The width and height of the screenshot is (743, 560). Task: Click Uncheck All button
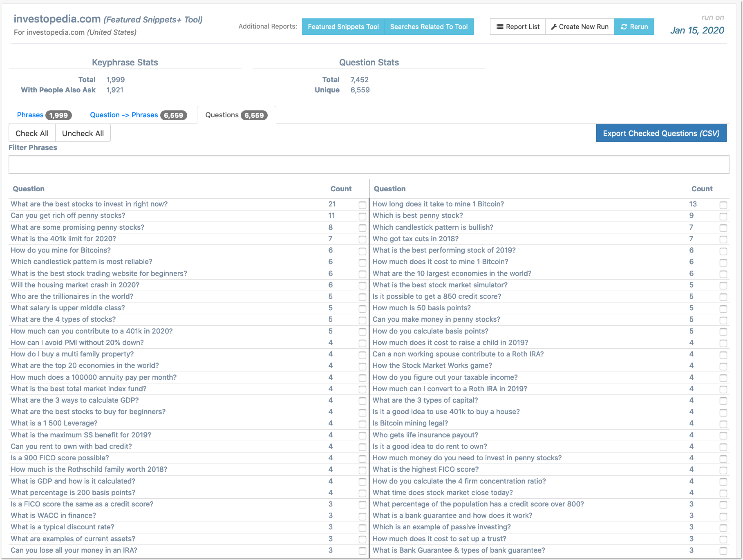coord(83,133)
